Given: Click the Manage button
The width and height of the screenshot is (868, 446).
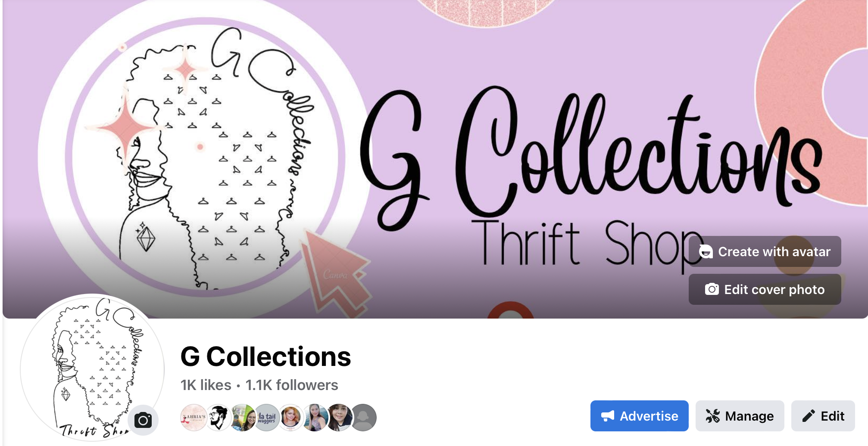Looking at the screenshot, I should tap(740, 416).
